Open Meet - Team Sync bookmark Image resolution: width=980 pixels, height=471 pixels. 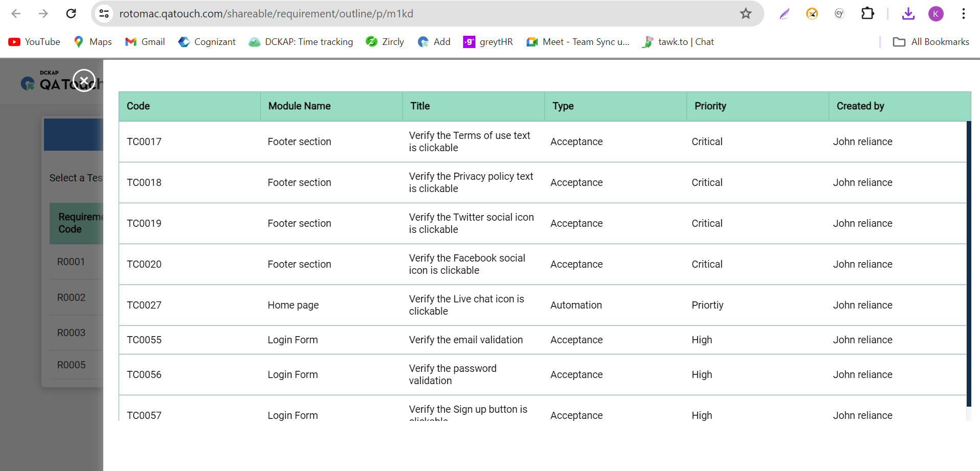[x=578, y=42]
